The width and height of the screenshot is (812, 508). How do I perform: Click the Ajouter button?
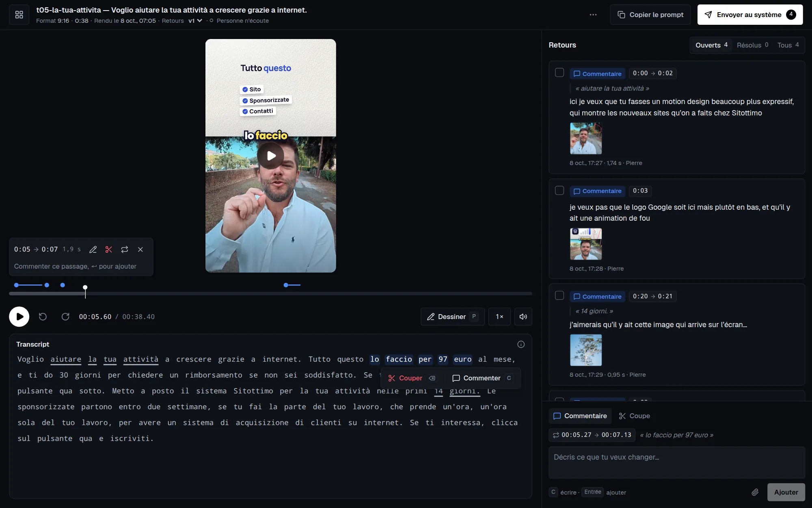pyautogui.click(x=786, y=492)
